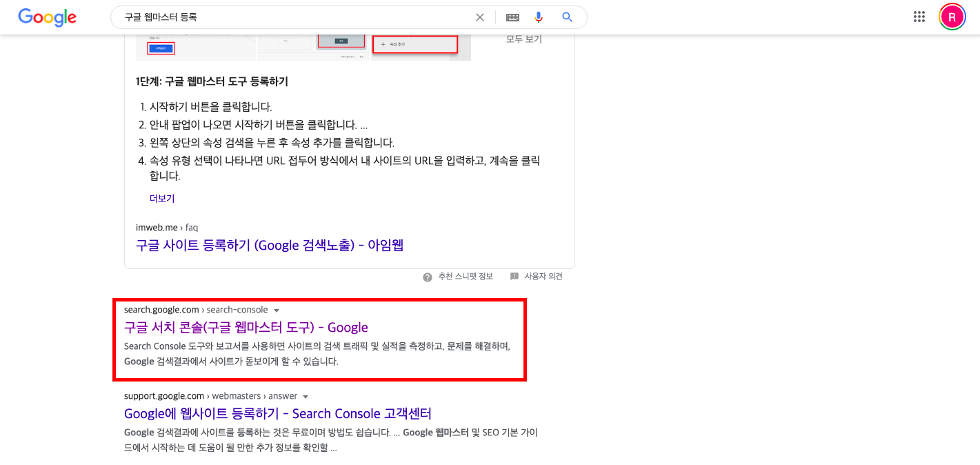The height and width of the screenshot is (465, 980).
Task: Open the Search Console 고객센터 result
Action: point(277,413)
